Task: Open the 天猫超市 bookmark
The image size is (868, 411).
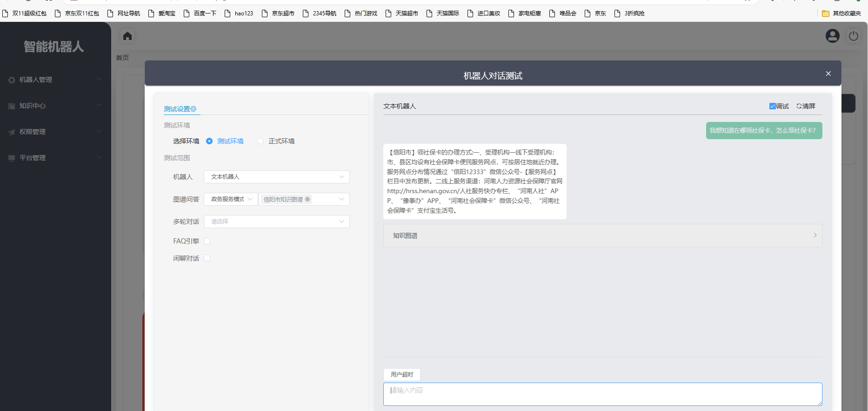Action: coord(402,13)
